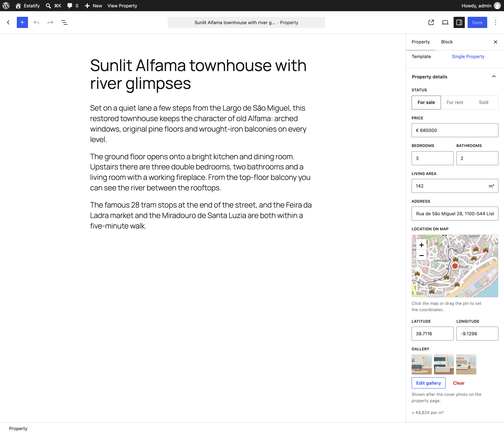This screenshot has width=504, height=434.
Task: Toggle the settings sidebar
Action: pyautogui.click(x=459, y=22)
